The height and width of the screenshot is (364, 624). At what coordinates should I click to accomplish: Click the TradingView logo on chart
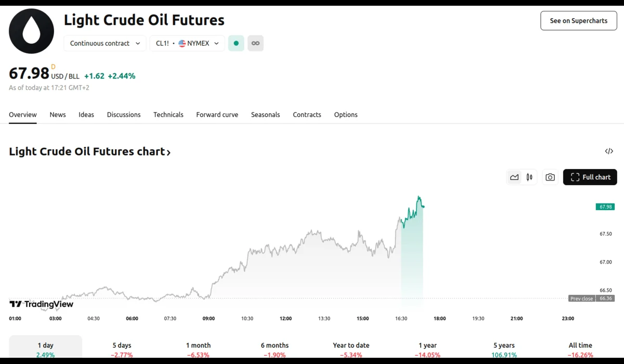click(42, 304)
